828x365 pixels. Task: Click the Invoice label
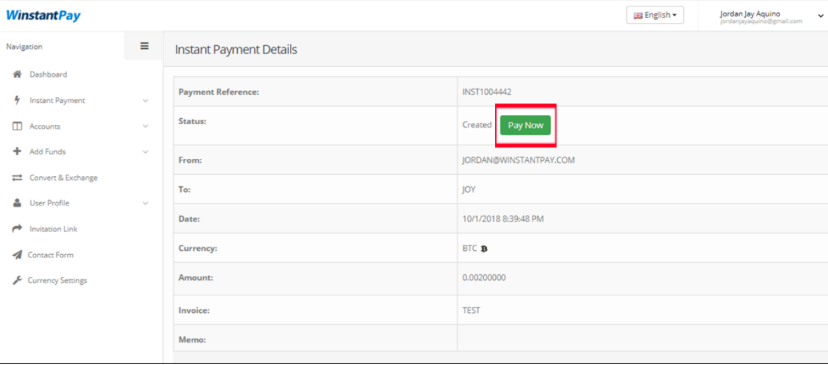(x=194, y=311)
